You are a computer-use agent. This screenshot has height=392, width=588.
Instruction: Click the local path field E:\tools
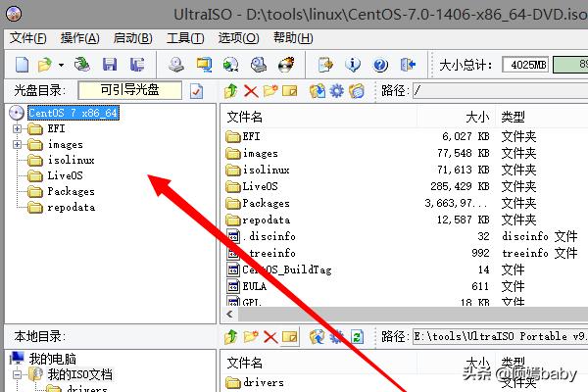click(500, 336)
